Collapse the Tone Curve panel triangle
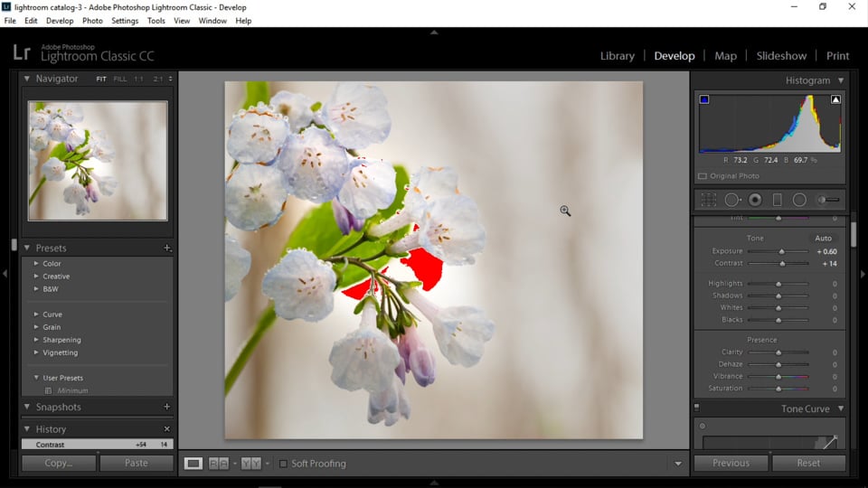The height and width of the screenshot is (488, 868). (841, 408)
